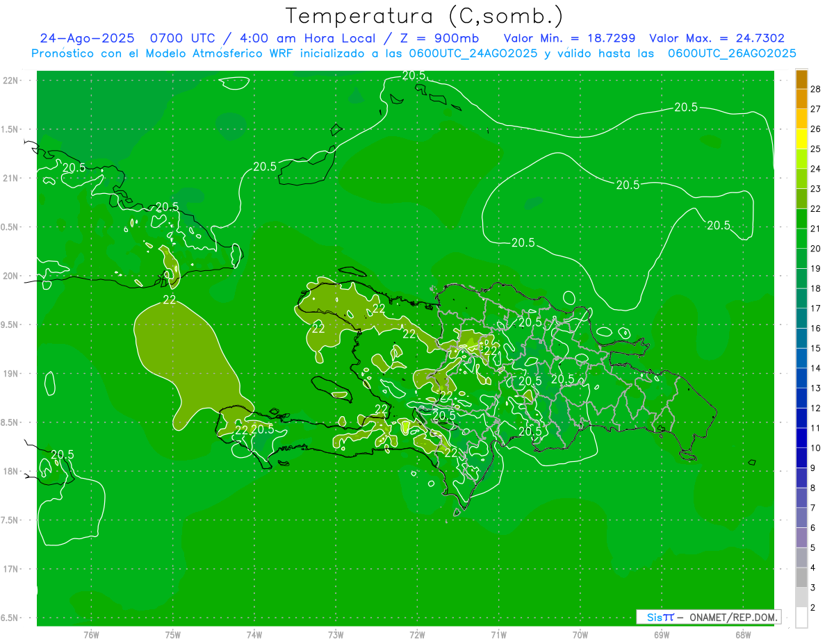Click the valid-until time "0600UTC_26AGO2025"
This screenshot has width=834, height=644.
pyautogui.click(x=732, y=53)
